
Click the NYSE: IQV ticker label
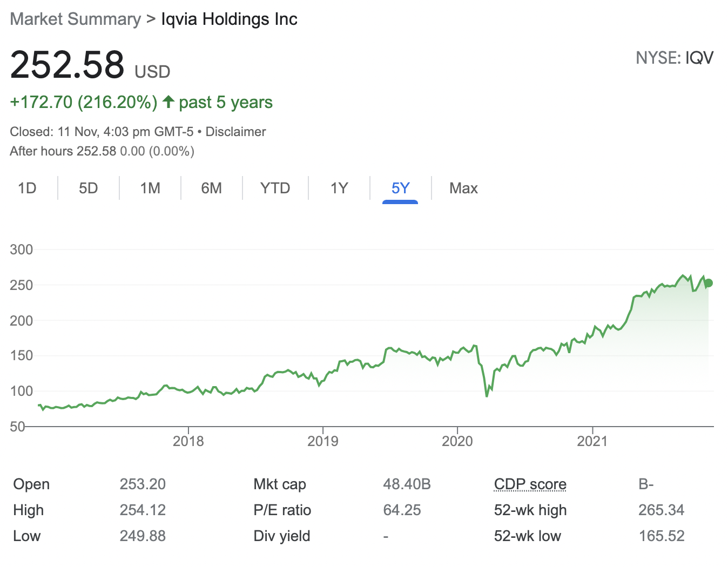click(x=675, y=58)
